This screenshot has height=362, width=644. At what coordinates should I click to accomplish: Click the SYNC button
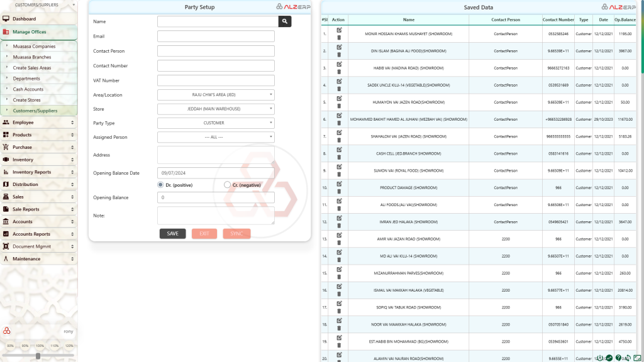(236, 234)
